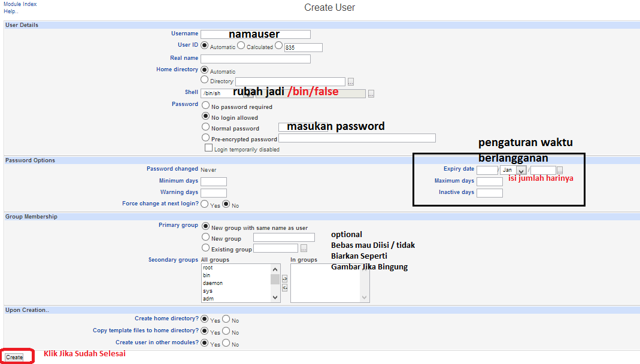
Task: Select Normal password radio option
Action: pyautogui.click(x=206, y=128)
